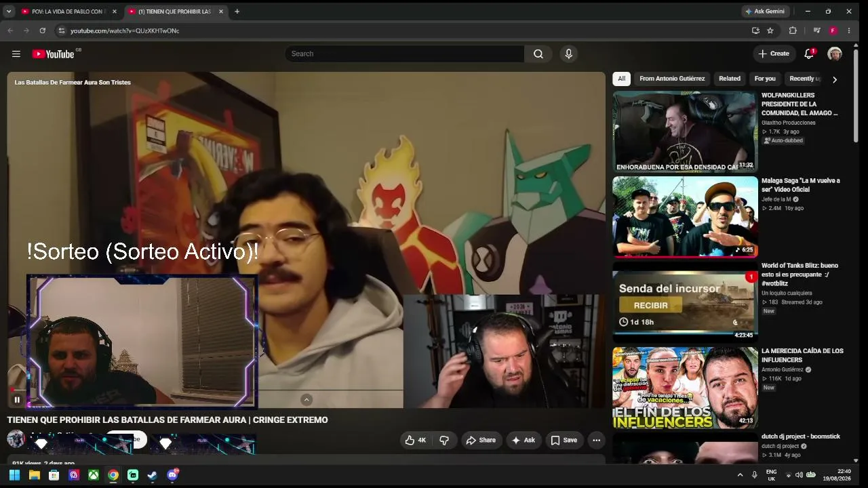The width and height of the screenshot is (868, 488).
Task: Click the install/cast icon in the address bar
Action: tap(755, 30)
